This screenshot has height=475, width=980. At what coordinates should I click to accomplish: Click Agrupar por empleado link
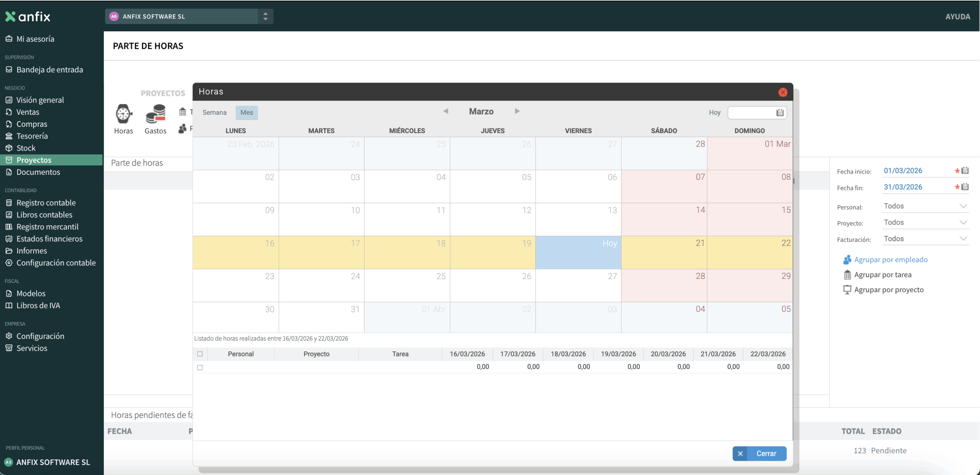tap(891, 260)
